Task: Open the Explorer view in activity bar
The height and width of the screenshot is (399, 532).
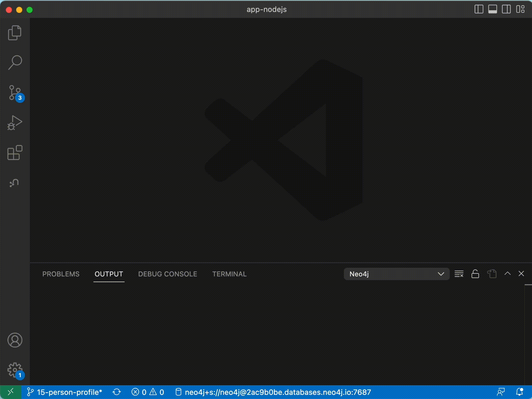Action: point(15,33)
